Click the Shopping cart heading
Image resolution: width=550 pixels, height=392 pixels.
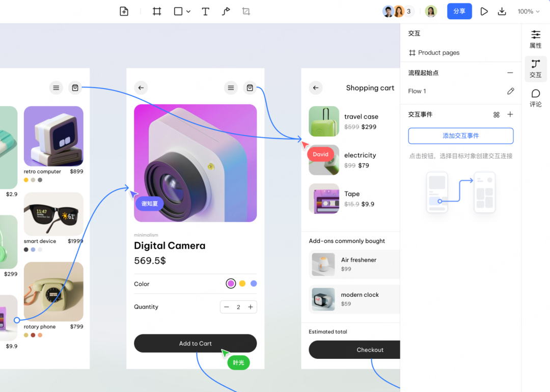(x=370, y=88)
